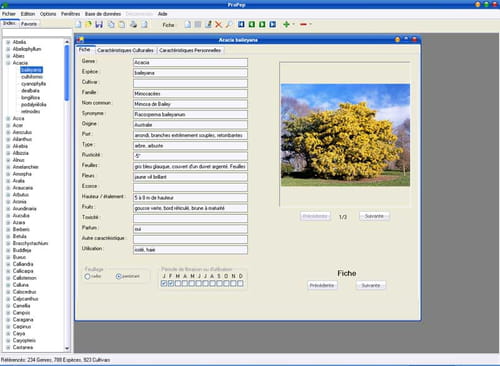500x366 pixels.
Task: Collapse the Acacia tree node
Action: (x=8, y=63)
